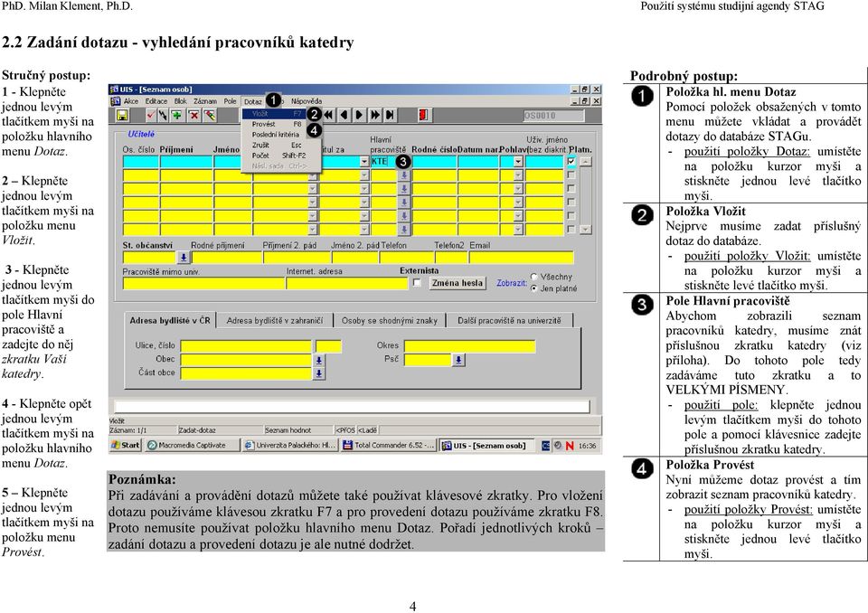Open the Pohlaví dropdown in first row
The width and height of the screenshot is (868, 613).
(x=518, y=162)
